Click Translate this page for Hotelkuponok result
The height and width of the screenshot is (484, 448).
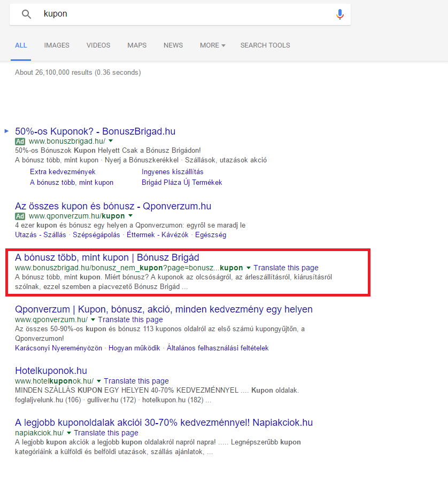[x=136, y=381]
